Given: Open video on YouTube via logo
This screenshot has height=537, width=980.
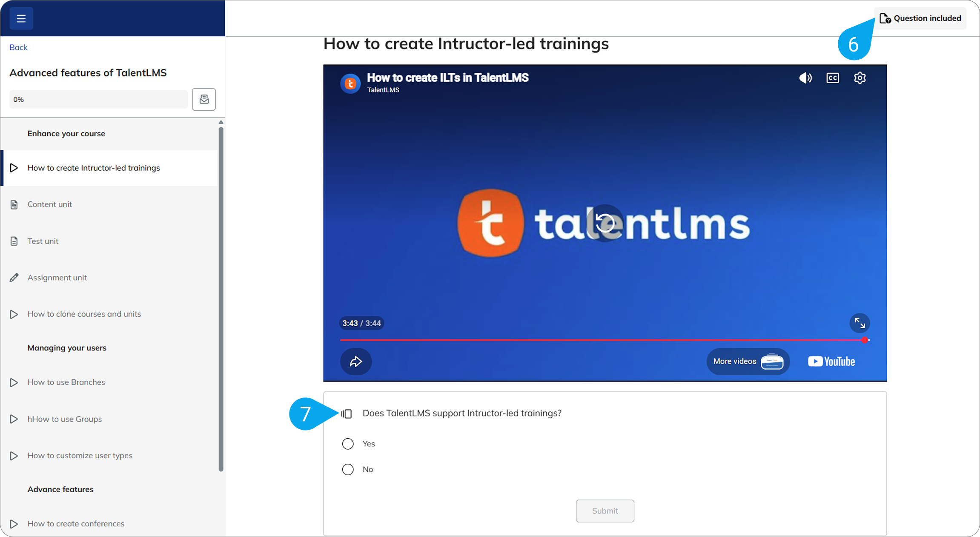Looking at the screenshot, I should pos(831,362).
